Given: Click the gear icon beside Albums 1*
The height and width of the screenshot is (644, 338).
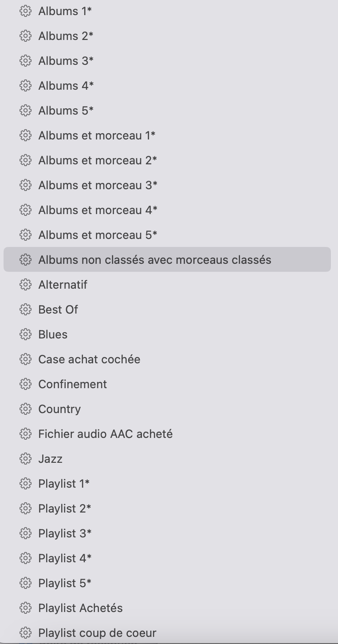Looking at the screenshot, I should (26, 11).
